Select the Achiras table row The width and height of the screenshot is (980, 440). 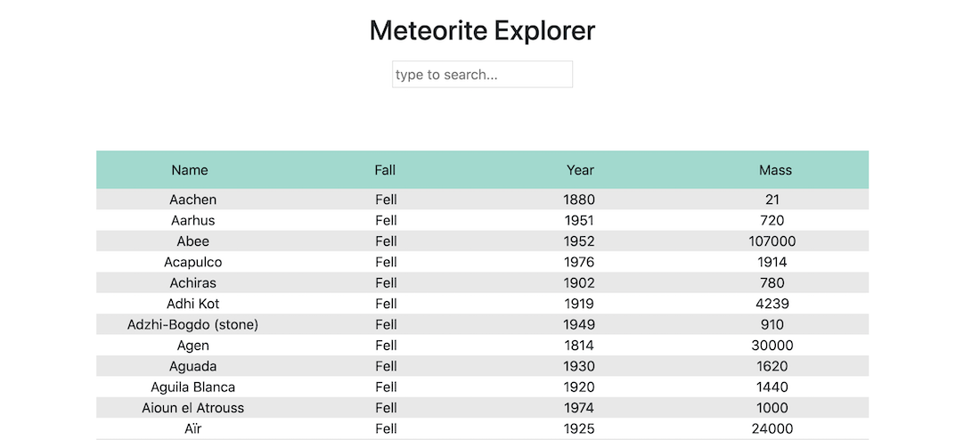point(193,283)
